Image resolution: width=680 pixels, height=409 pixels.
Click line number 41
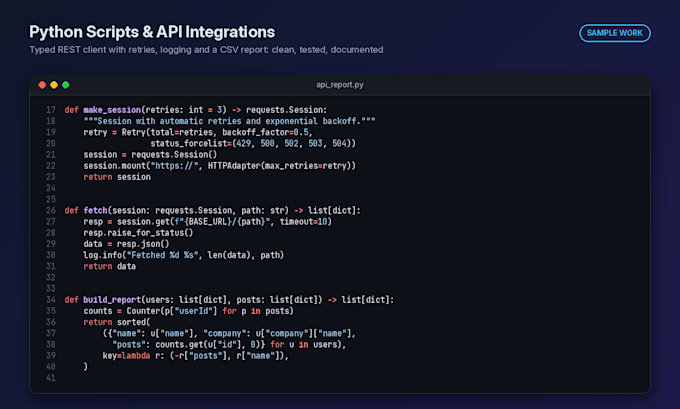(x=51, y=378)
